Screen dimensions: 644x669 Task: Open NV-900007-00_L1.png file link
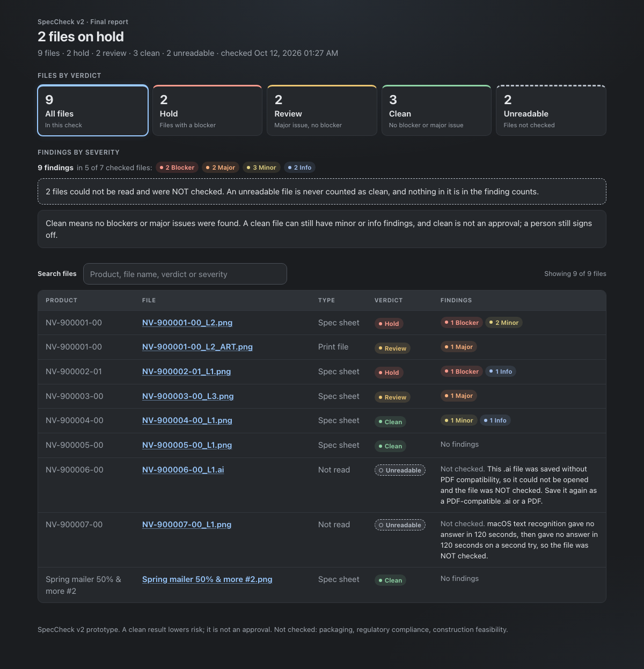[187, 525]
